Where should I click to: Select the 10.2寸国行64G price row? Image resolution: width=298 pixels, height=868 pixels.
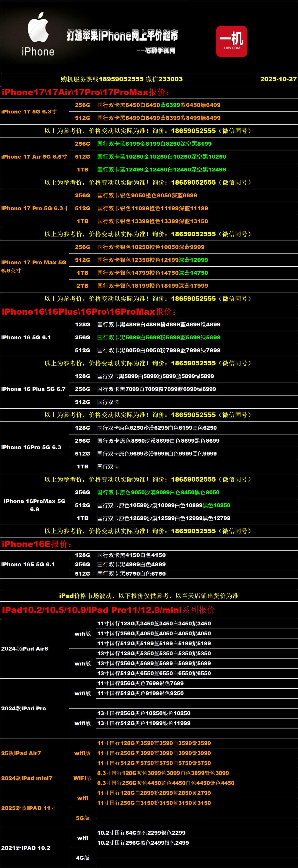point(141,833)
